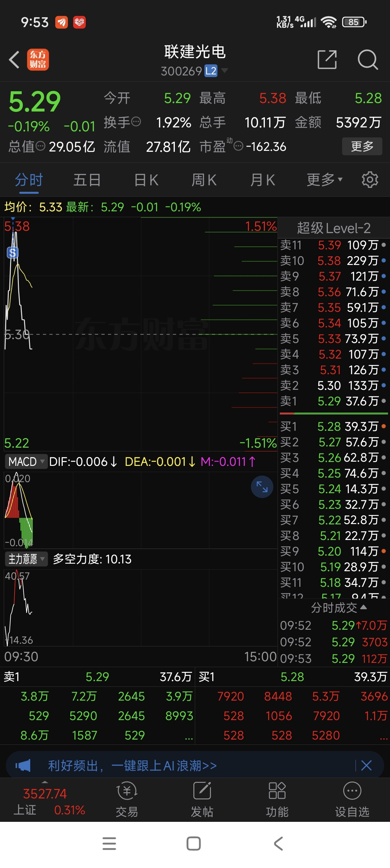Close the AI浪潮 banner
The height and width of the screenshot is (868, 390).
tap(366, 766)
